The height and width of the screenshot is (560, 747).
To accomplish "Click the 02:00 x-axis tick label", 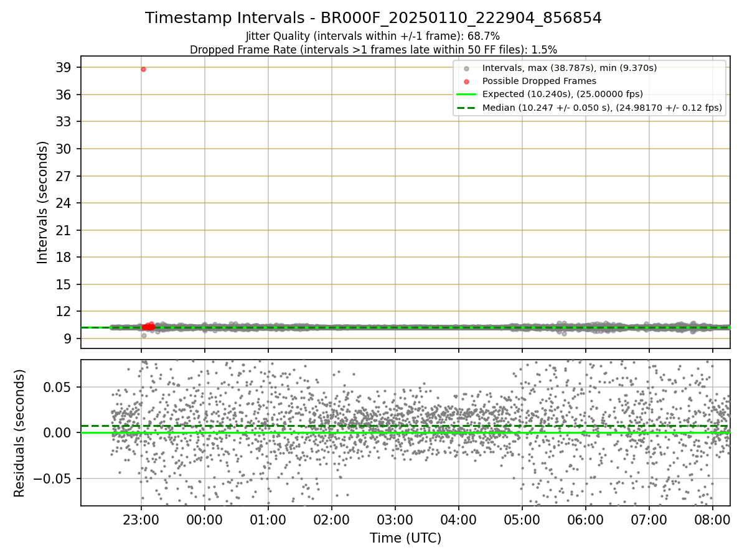I will [x=332, y=519].
